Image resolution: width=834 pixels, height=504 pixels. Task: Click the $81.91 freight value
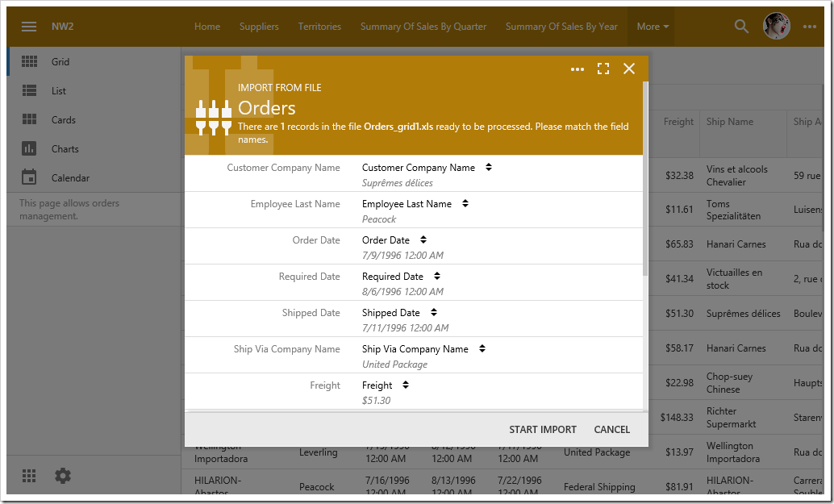[679, 486]
